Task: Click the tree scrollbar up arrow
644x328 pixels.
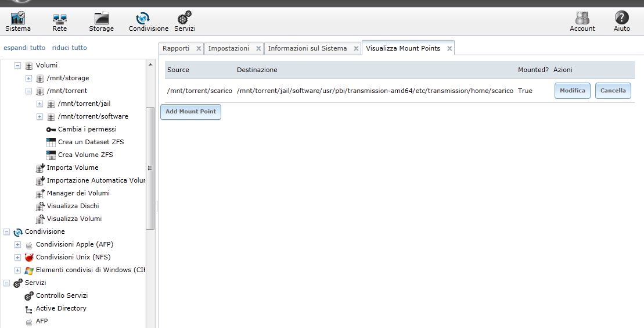Action: (150, 65)
